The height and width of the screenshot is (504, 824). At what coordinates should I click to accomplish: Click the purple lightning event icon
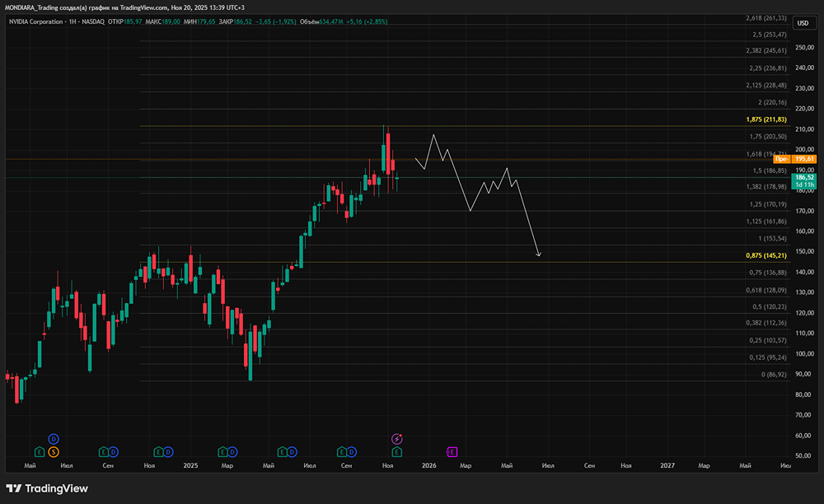coord(397,439)
